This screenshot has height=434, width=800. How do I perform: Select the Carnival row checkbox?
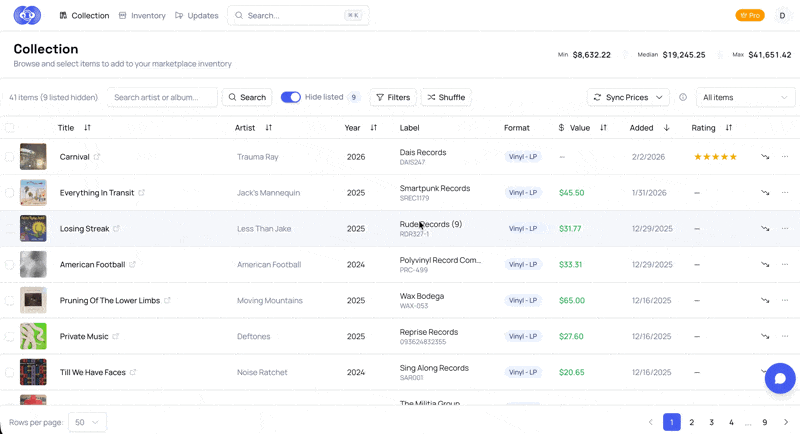coord(10,157)
